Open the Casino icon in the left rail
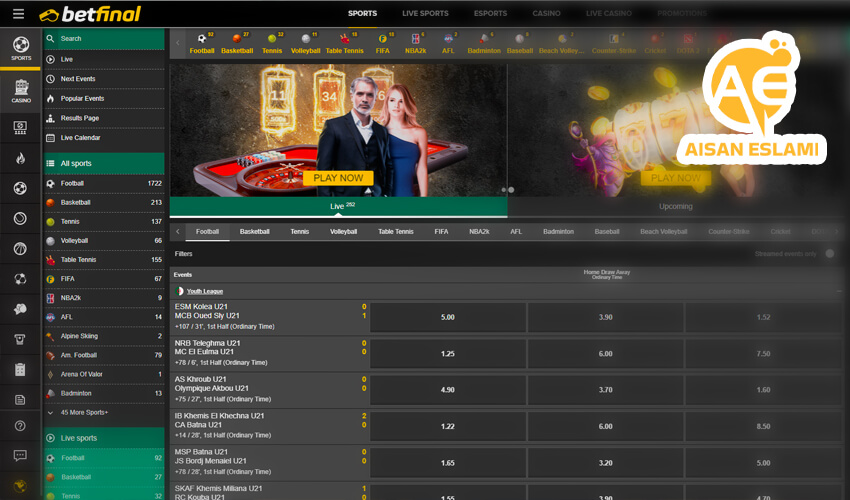The width and height of the screenshot is (850, 500). tap(20, 90)
